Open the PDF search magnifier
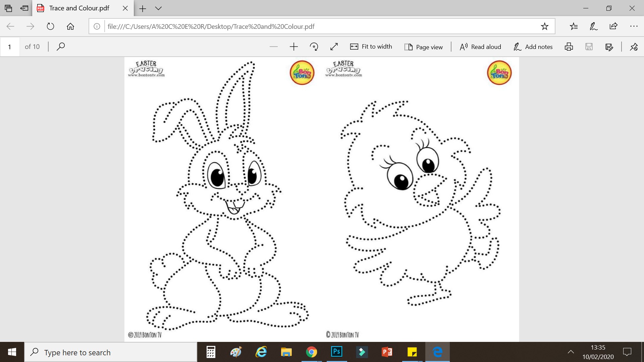 pos(61,47)
